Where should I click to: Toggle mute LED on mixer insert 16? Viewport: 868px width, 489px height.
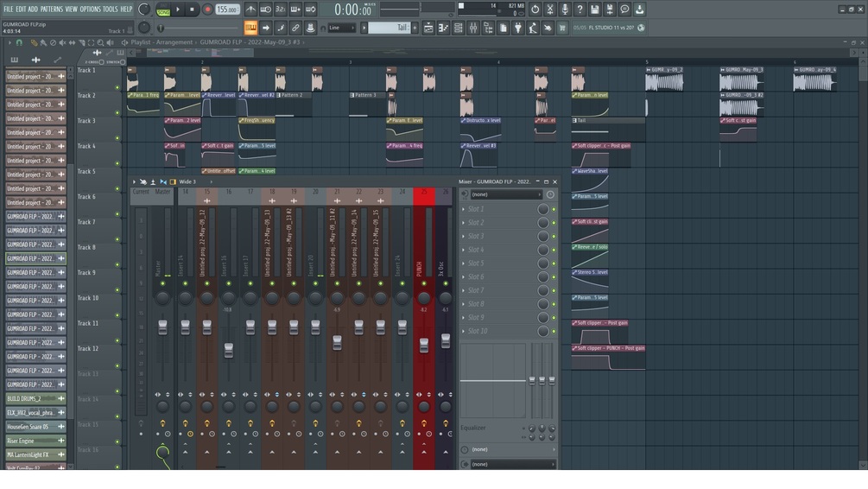[229, 283]
